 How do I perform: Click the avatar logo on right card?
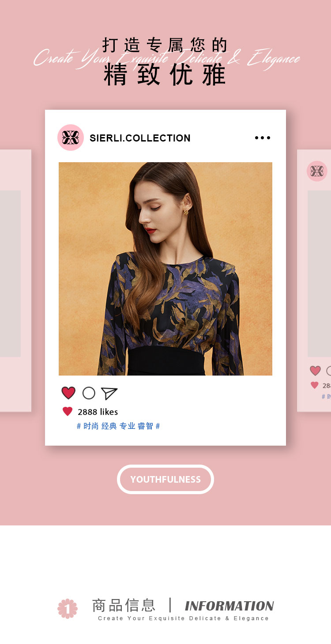[x=317, y=171]
